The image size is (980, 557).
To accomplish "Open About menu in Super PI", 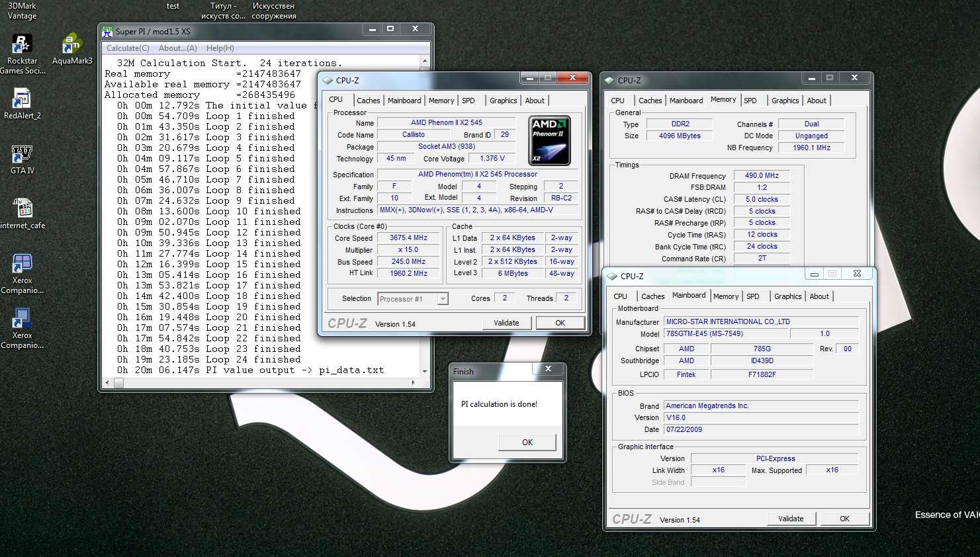I will (x=177, y=48).
